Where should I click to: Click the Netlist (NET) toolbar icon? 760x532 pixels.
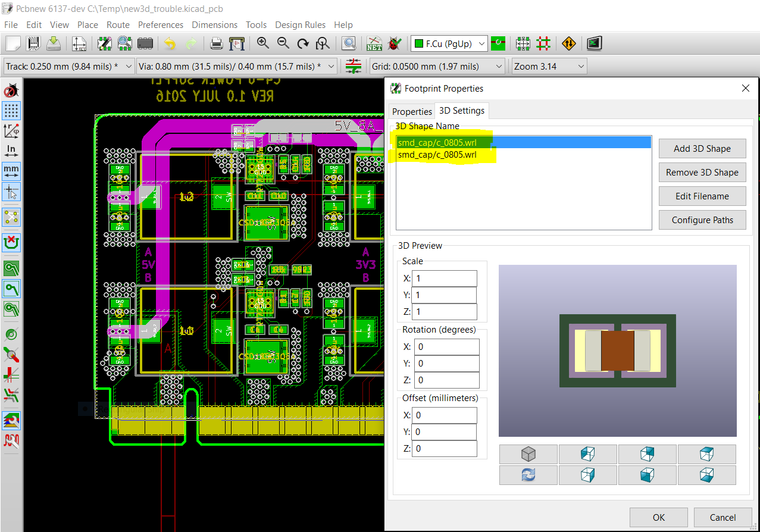point(374,43)
